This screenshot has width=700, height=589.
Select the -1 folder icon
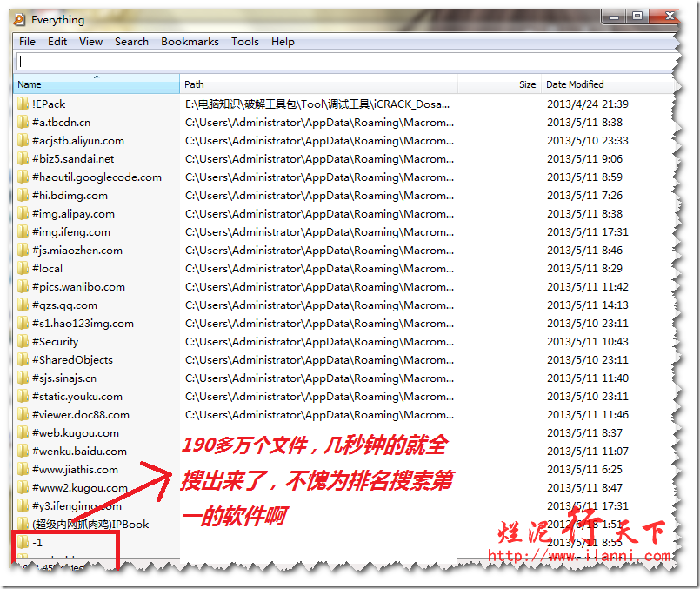23,543
